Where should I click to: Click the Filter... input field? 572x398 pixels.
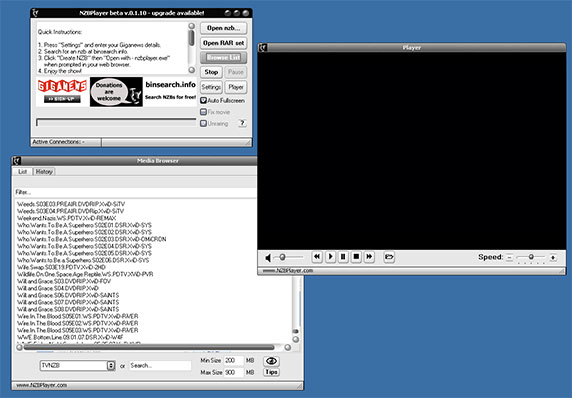135,192
